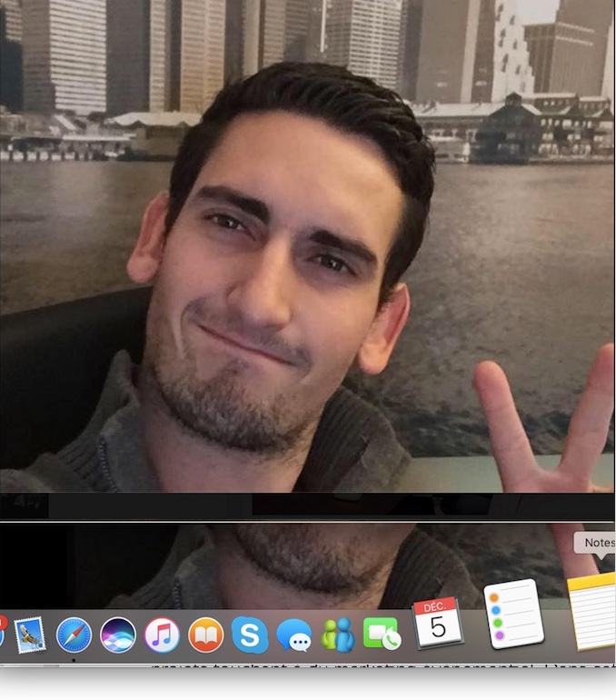Launch Skype from the dock
616x700 pixels.
pyautogui.click(x=250, y=635)
